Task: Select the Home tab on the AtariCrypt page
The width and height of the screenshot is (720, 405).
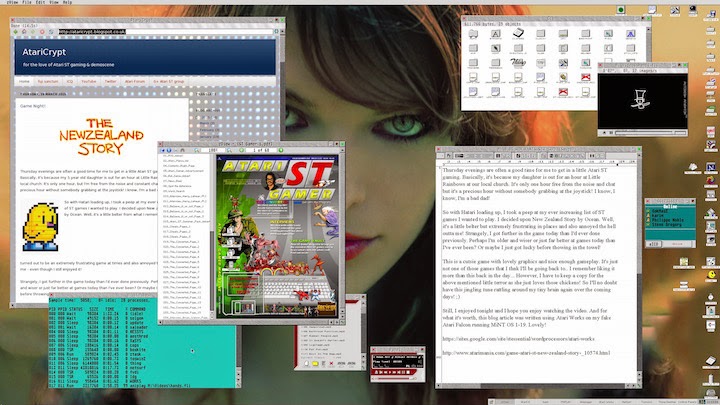Action: 24,81
